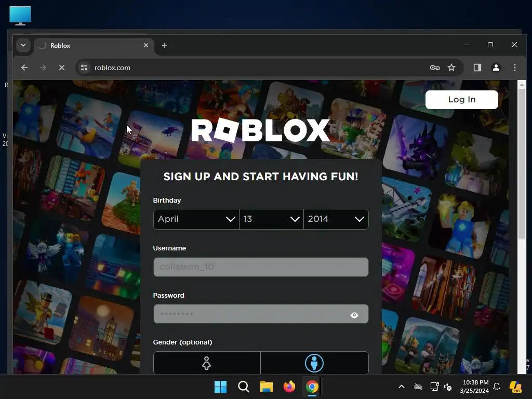
Task: Open the birthday day dropdown showing 13
Action: point(271,219)
